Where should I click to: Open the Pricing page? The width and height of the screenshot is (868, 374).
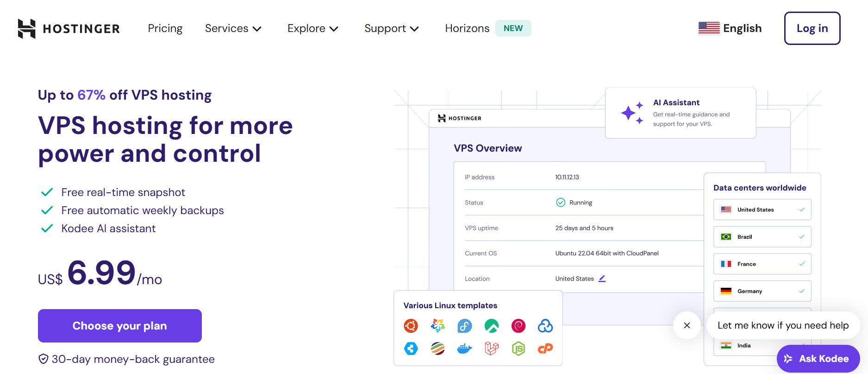pos(165,28)
